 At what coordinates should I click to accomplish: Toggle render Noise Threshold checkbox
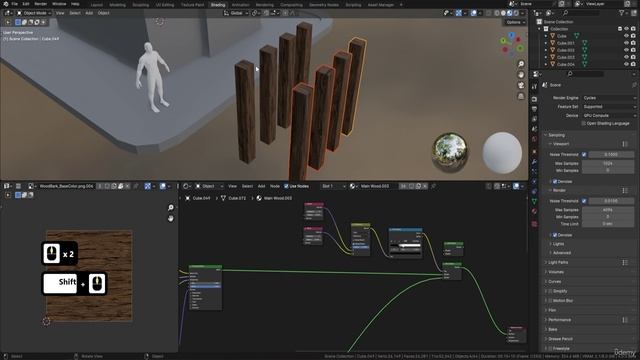(584, 201)
